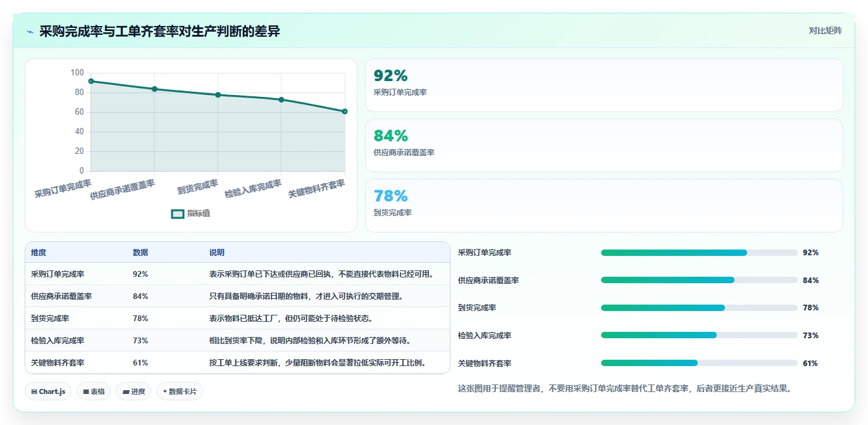Click the chart x-axis label 采购订单完成率

click(x=63, y=189)
